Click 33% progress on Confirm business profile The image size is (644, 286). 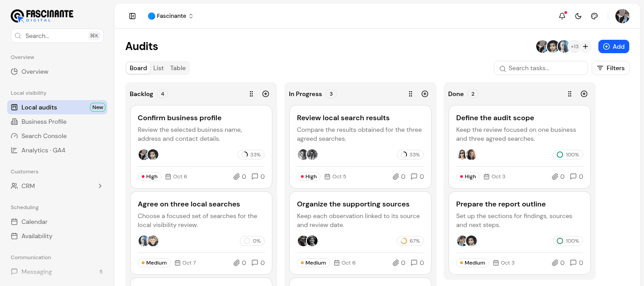click(x=251, y=155)
